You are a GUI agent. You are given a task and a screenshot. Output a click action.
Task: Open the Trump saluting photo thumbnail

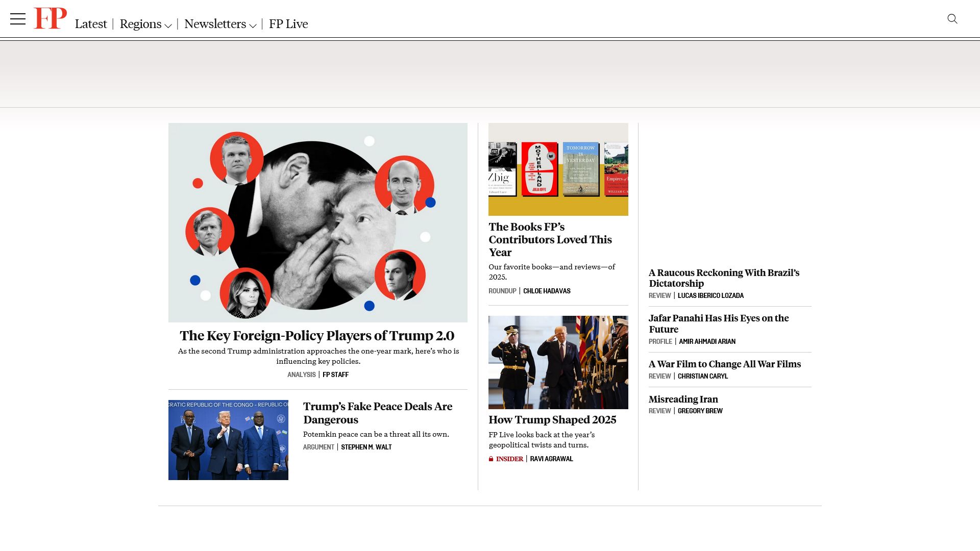558,362
